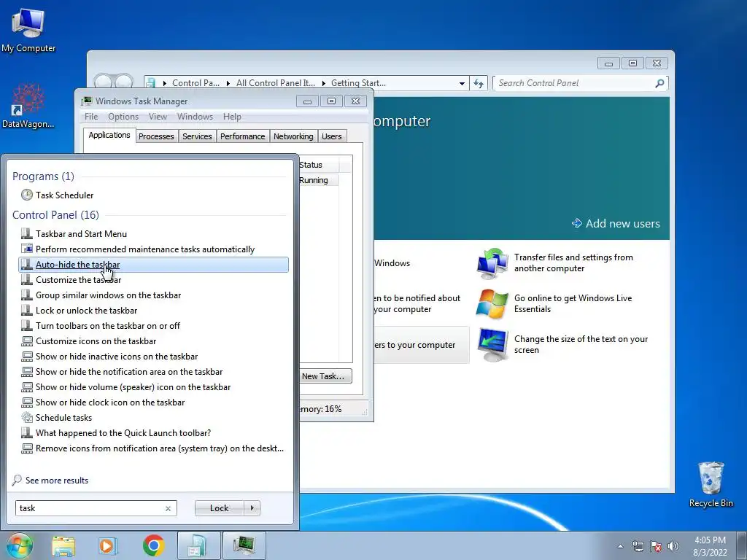The image size is (747, 560).
Task: Open Task Manager File menu
Action: (91, 117)
